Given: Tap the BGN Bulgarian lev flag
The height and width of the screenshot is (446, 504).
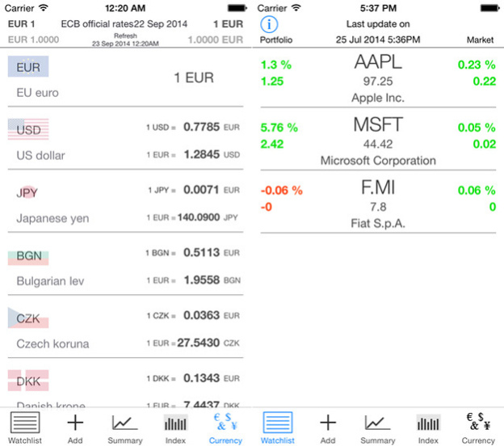Looking at the screenshot, I should [28, 257].
